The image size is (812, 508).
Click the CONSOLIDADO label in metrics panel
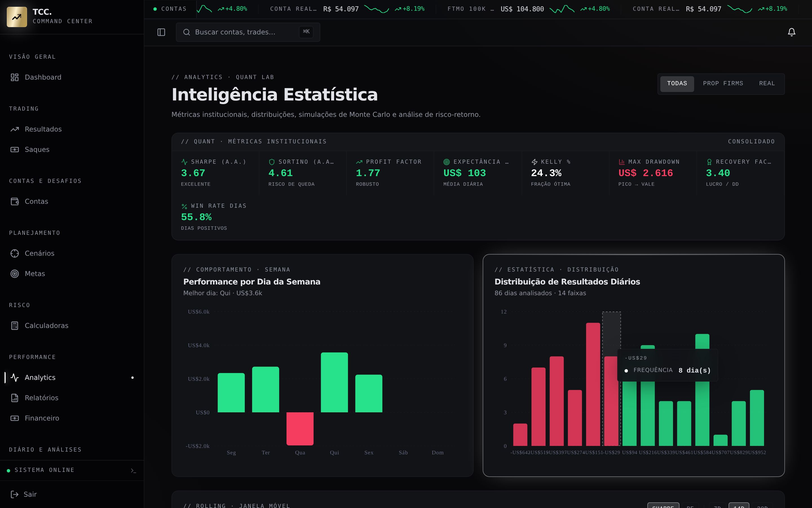pos(751,142)
